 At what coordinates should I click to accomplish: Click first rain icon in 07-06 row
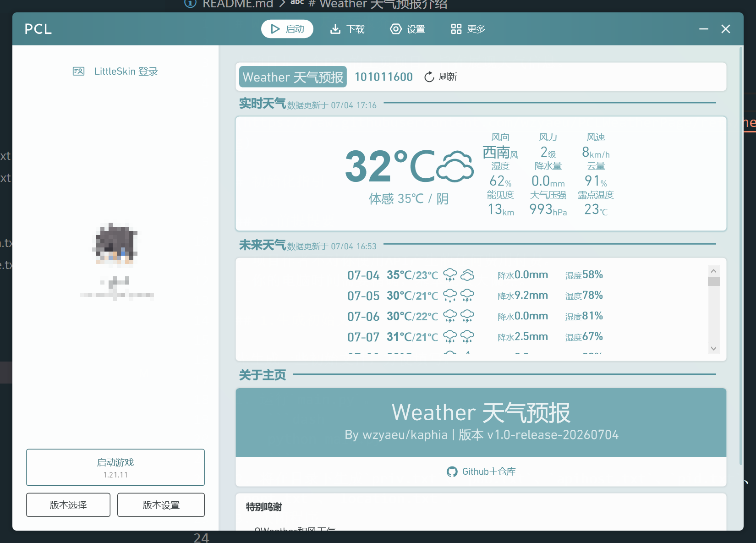[x=450, y=316]
